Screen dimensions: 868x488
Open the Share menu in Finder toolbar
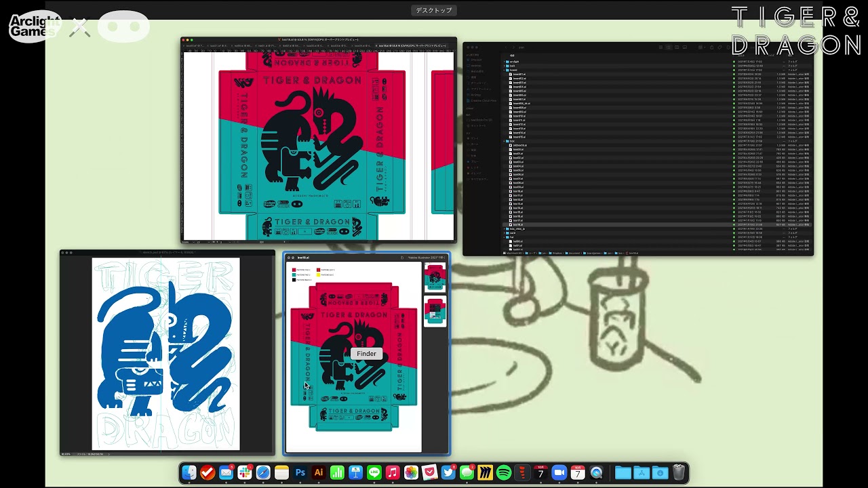coord(712,47)
